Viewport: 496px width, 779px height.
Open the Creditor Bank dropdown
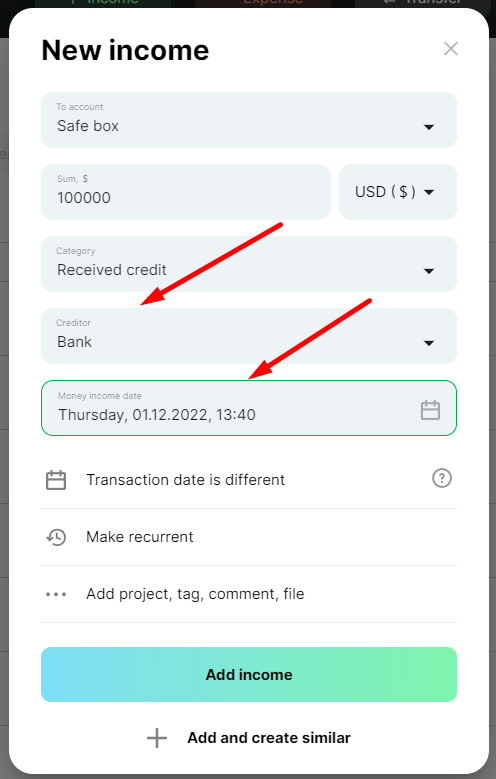click(x=249, y=336)
